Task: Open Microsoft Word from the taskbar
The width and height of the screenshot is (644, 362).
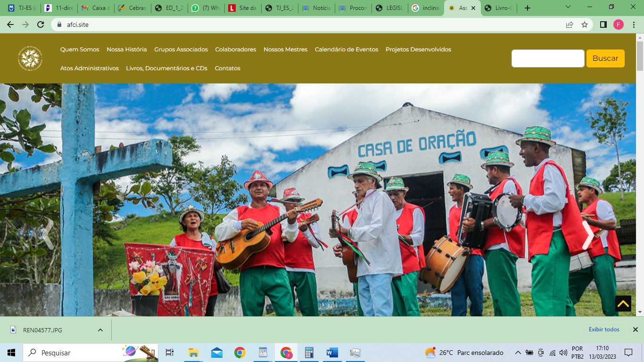Action: click(332, 353)
